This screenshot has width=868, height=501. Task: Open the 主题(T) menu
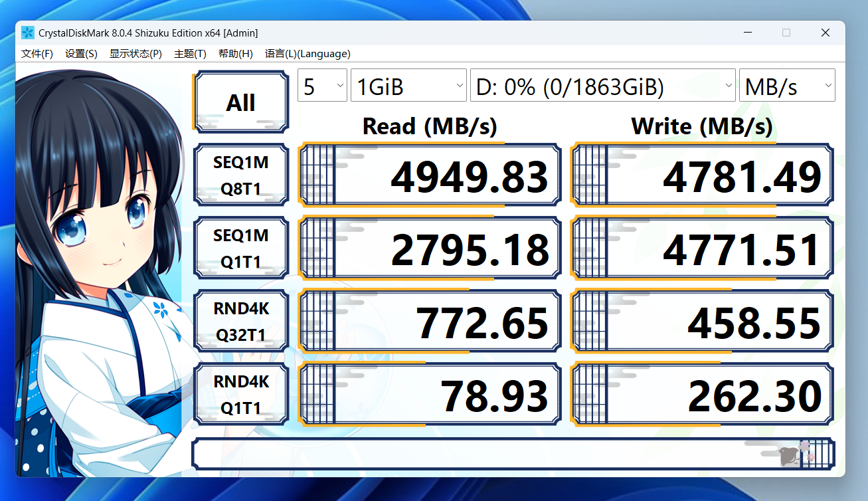pos(190,54)
